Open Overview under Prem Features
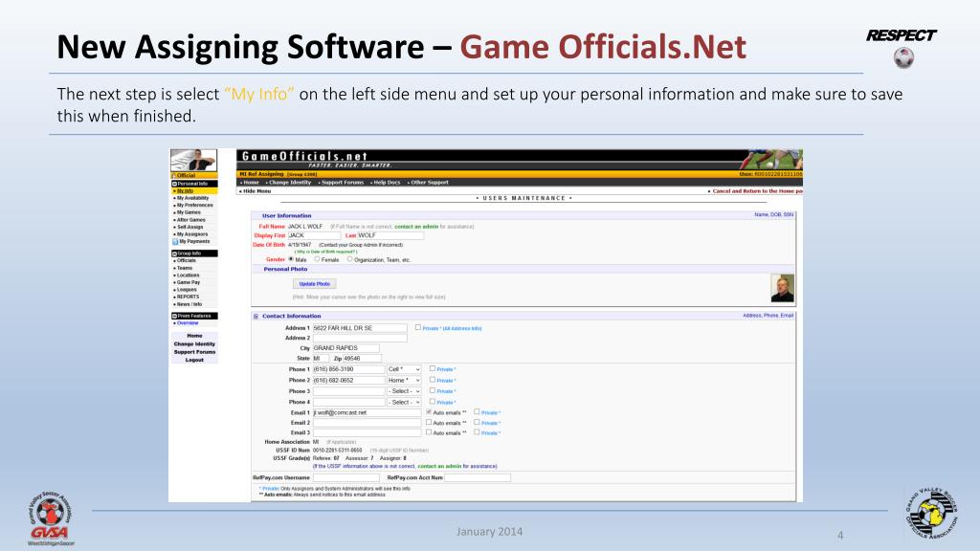Image resolution: width=980 pixels, height=551 pixels. [x=187, y=323]
